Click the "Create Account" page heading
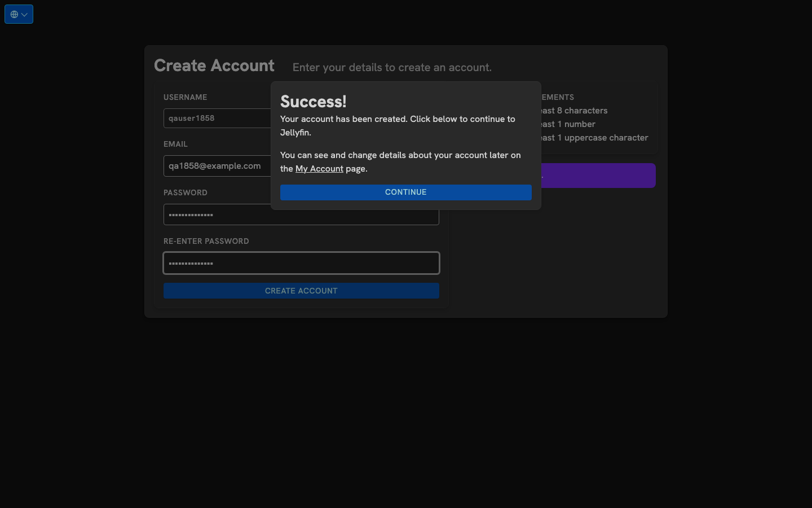The width and height of the screenshot is (812, 508). click(x=214, y=65)
